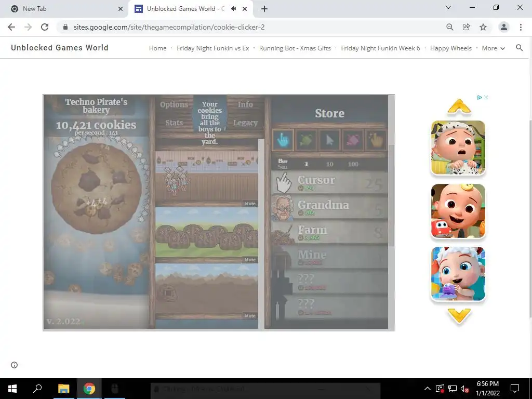Open the Stats menu in the game

pos(174,123)
